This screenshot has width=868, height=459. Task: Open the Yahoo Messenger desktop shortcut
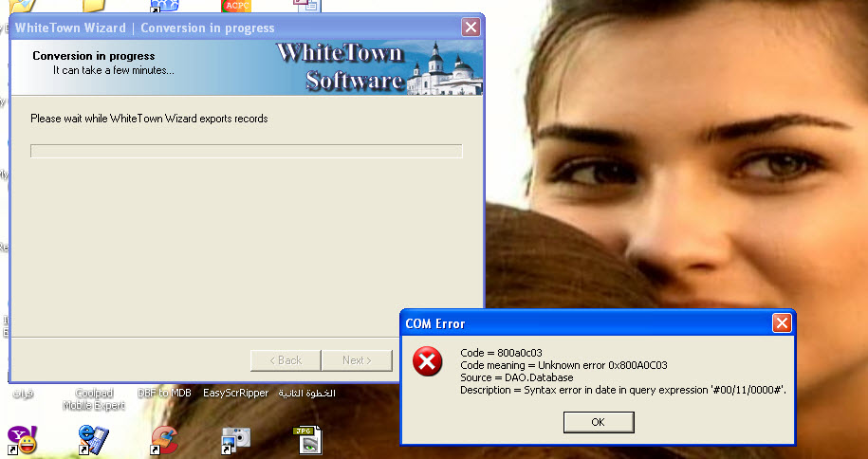22,440
